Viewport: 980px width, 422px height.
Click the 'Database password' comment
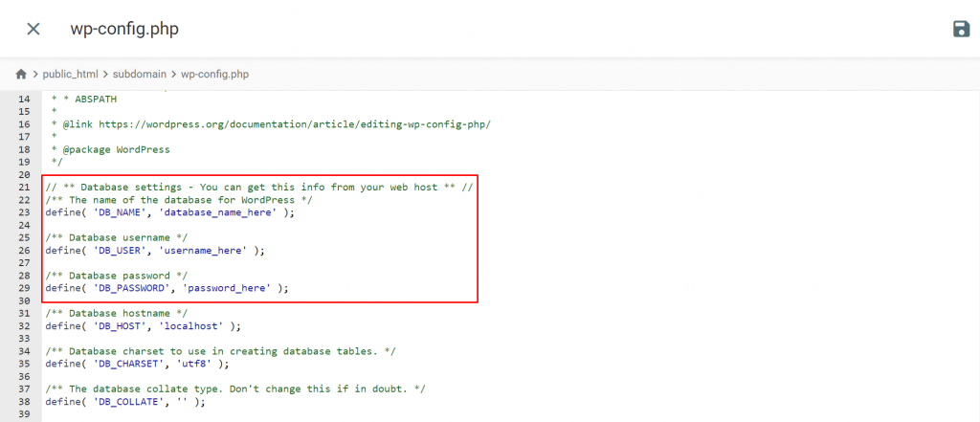(116, 276)
